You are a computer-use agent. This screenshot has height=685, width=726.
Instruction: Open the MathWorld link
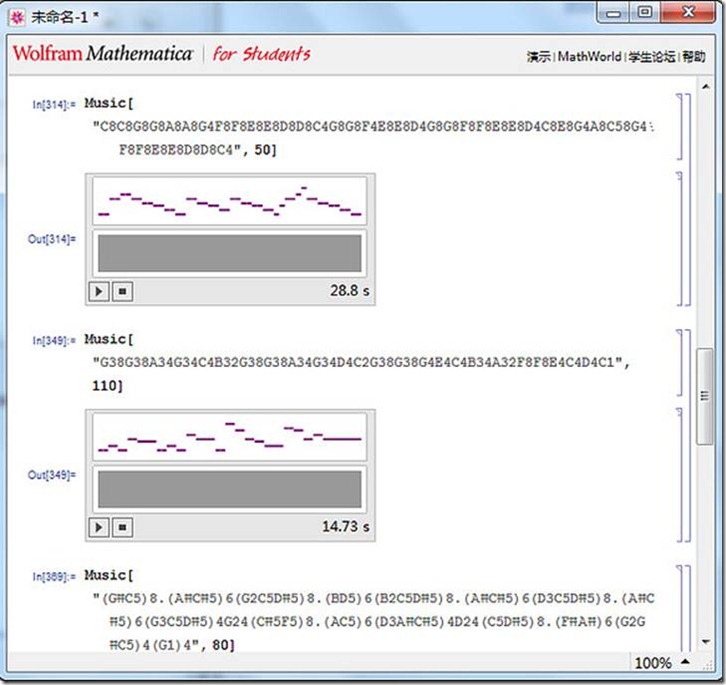[x=589, y=57]
